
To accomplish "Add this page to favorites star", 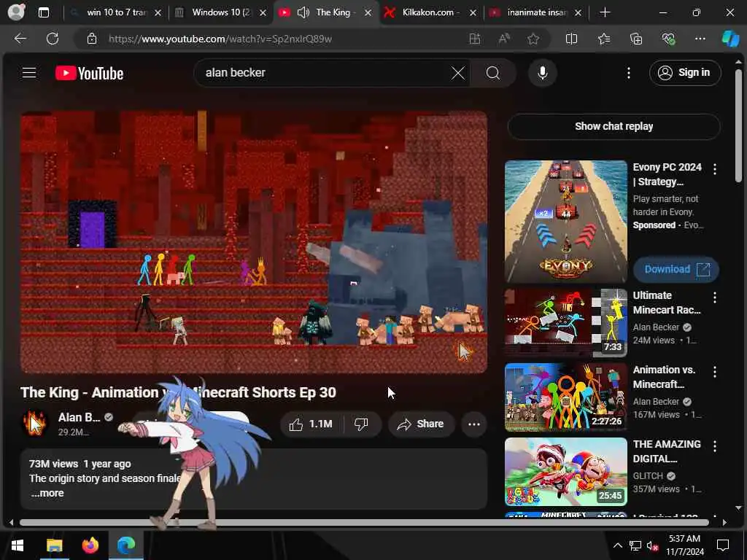I will (533, 39).
